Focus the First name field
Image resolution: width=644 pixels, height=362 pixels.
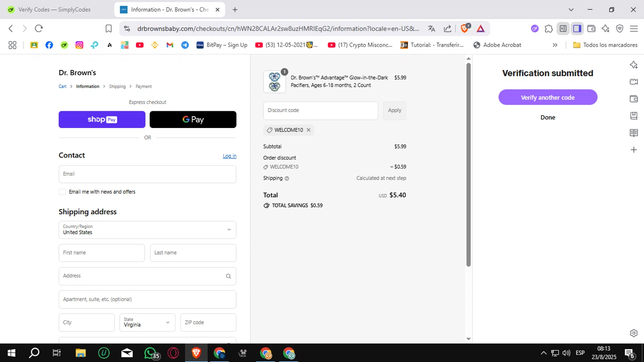point(101,253)
